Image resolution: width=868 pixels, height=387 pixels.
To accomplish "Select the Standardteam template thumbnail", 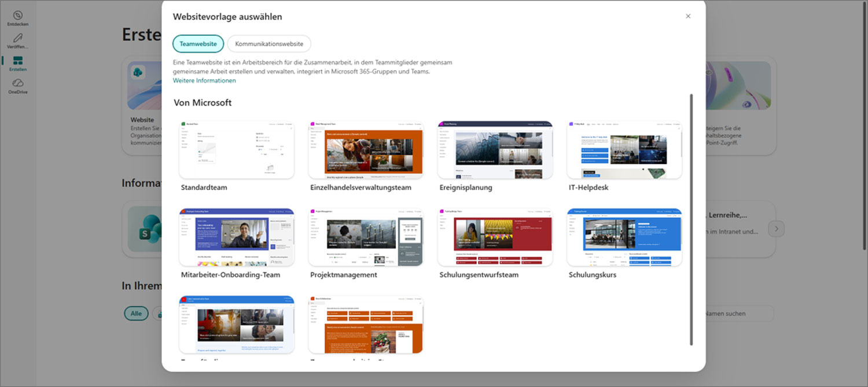I will click(x=237, y=149).
